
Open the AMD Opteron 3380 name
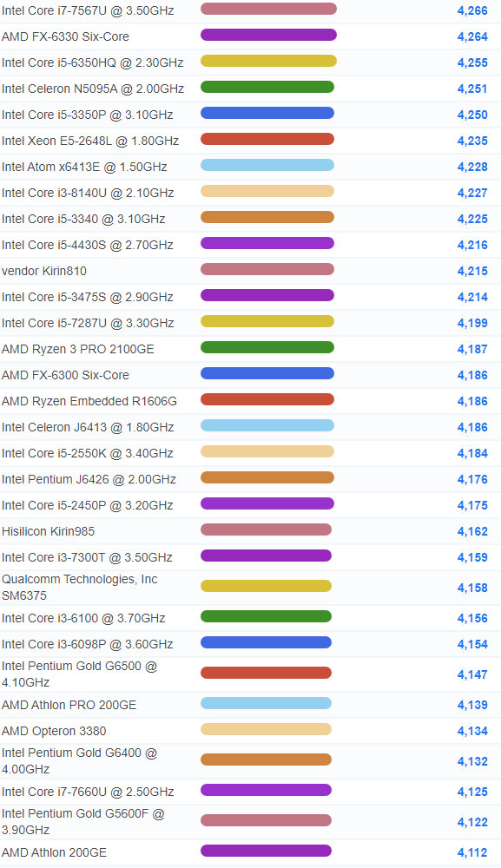click(x=54, y=731)
